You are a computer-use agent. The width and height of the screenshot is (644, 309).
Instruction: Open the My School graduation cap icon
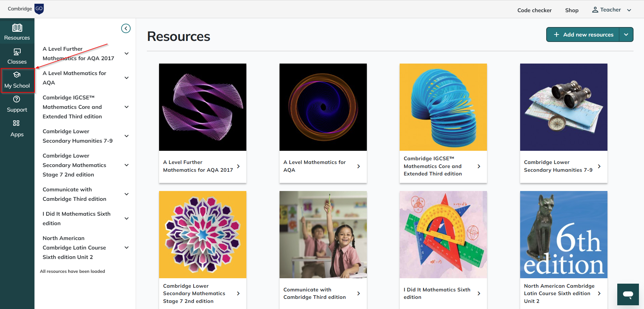(x=17, y=75)
